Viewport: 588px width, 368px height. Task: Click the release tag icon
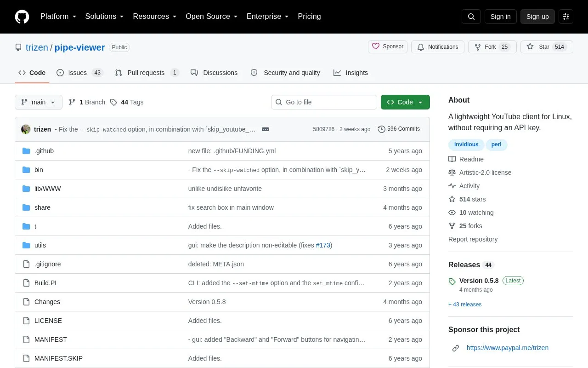coord(452,281)
